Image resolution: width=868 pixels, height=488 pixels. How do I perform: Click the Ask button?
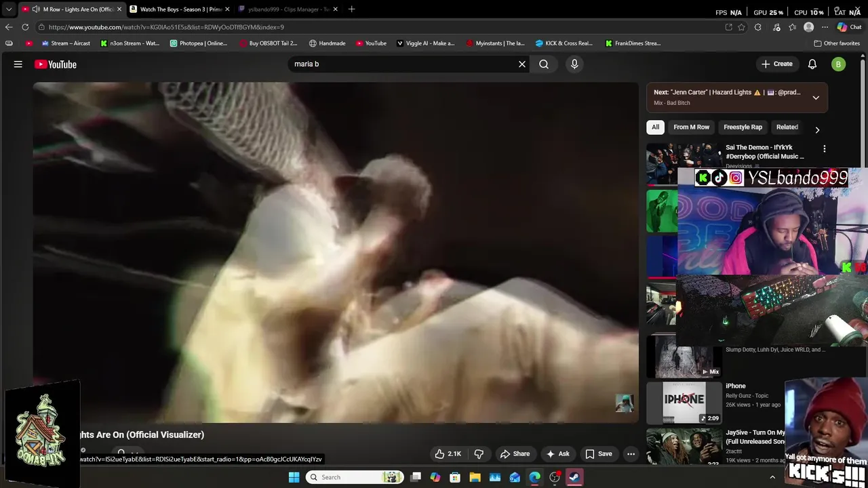click(x=557, y=454)
